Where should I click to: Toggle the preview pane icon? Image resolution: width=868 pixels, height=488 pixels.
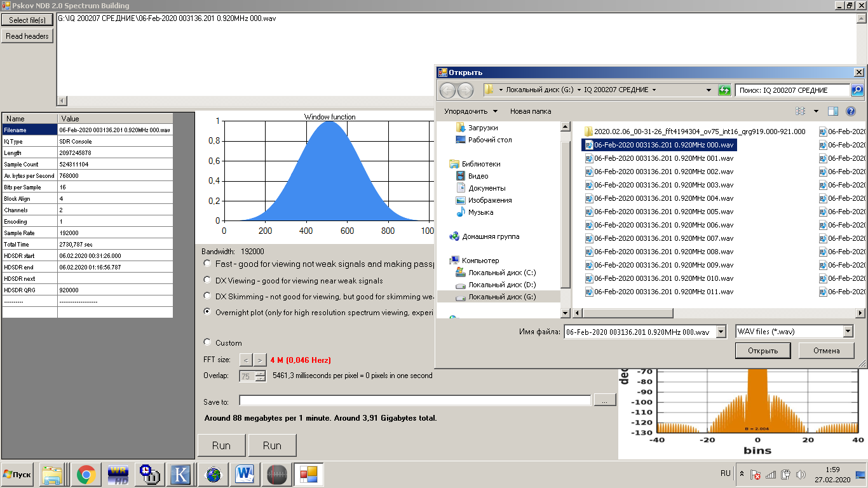click(833, 111)
